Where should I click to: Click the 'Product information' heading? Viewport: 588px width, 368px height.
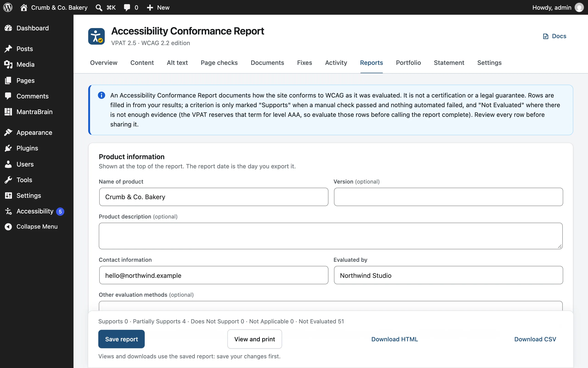(131, 156)
